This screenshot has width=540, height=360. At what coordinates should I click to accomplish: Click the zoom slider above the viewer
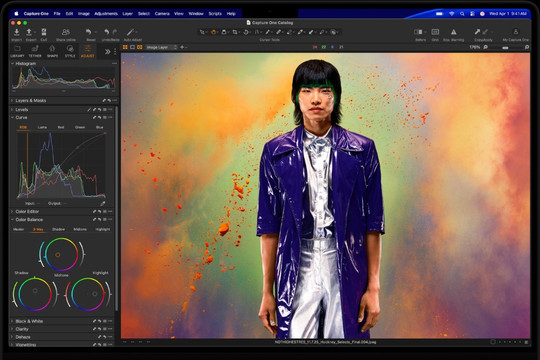[x=506, y=48]
